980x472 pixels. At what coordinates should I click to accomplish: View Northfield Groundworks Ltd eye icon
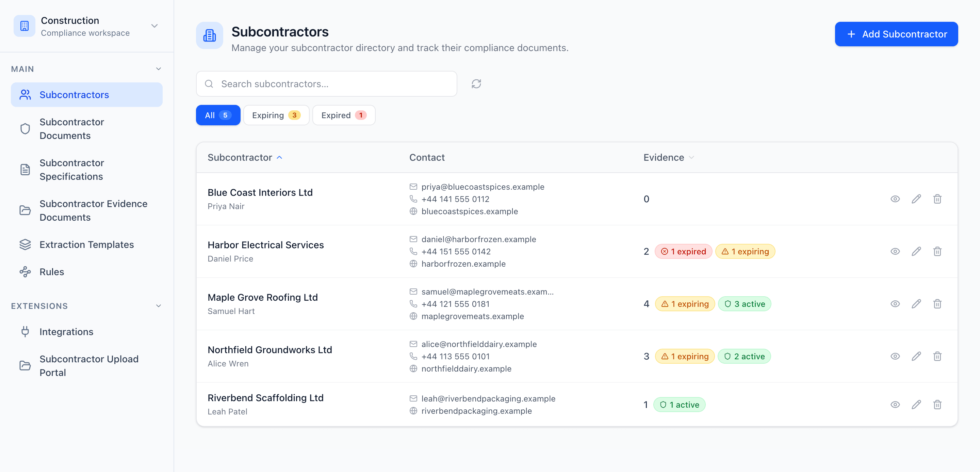pyautogui.click(x=895, y=356)
